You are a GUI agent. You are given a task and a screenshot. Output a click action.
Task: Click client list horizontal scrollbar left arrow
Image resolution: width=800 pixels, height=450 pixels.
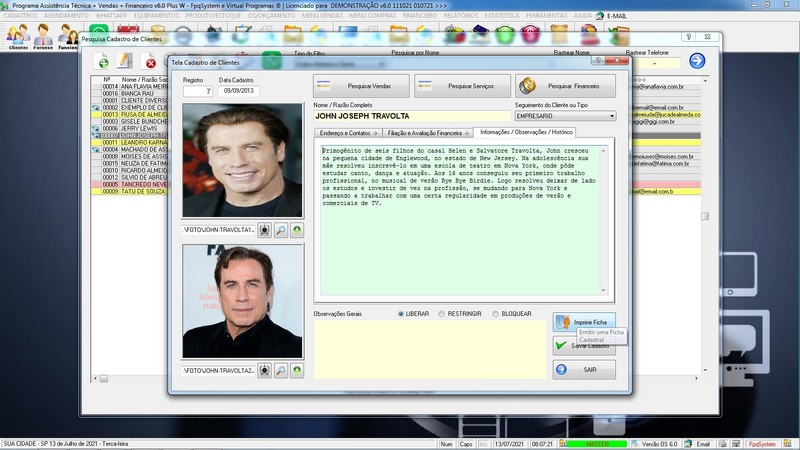pyautogui.click(x=95, y=379)
